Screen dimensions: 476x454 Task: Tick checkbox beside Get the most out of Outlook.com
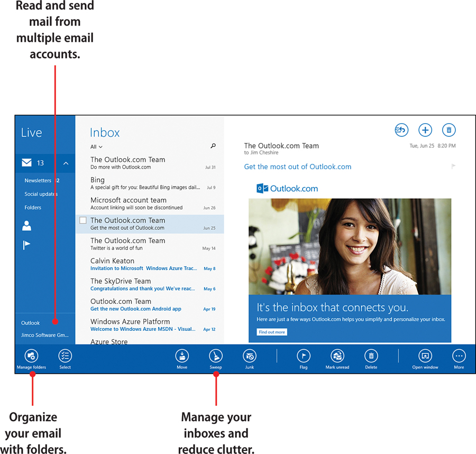pos(83,220)
